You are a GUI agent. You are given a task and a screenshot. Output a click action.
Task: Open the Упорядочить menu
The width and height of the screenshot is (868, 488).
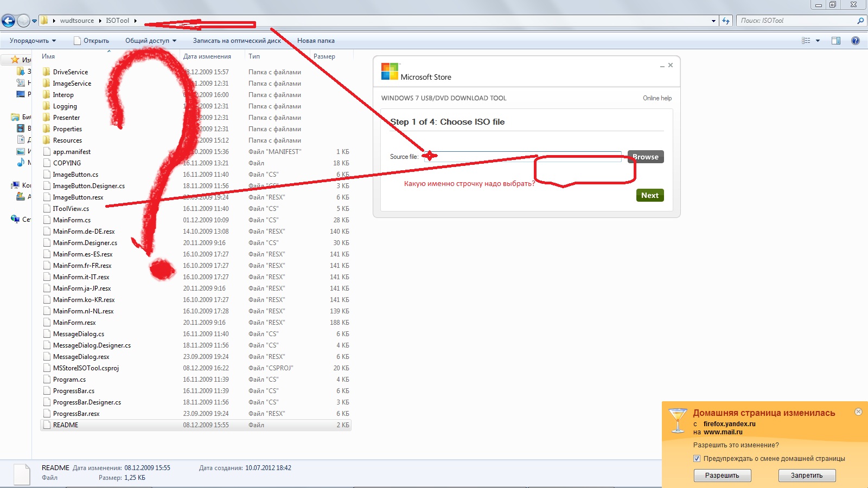point(33,41)
